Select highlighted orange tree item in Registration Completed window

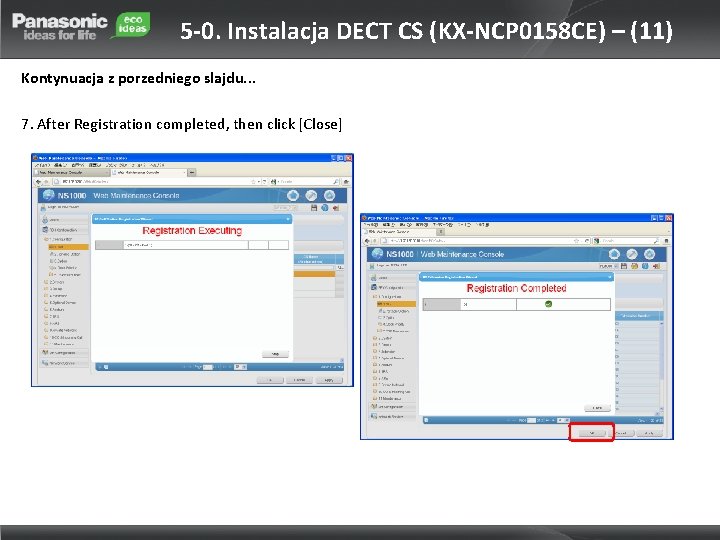(x=396, y=304)
